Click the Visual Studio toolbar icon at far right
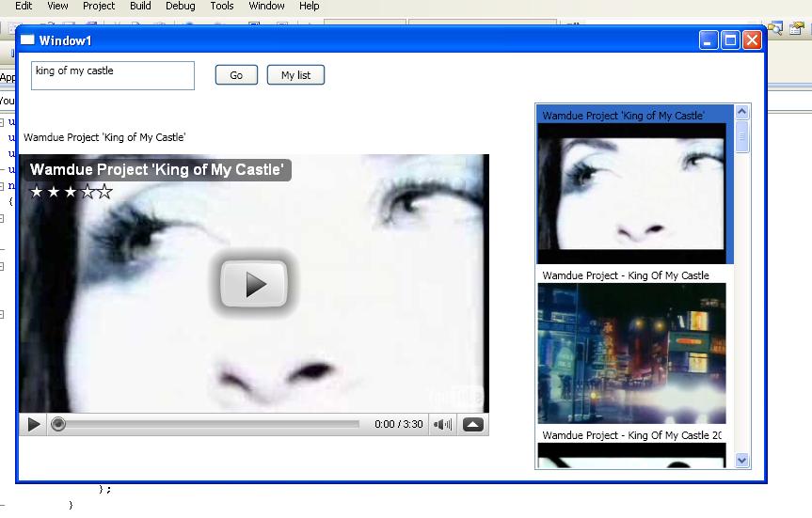812x518 pixels. click(797, 28)
